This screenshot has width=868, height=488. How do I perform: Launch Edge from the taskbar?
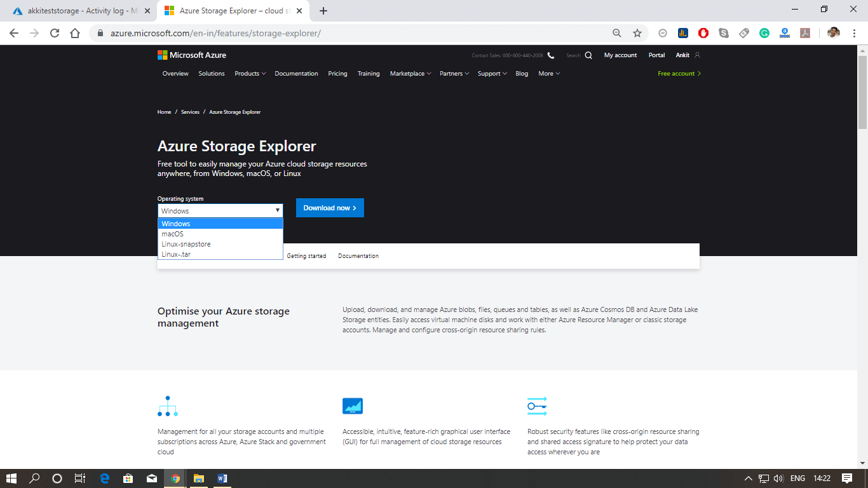(105, 478)
